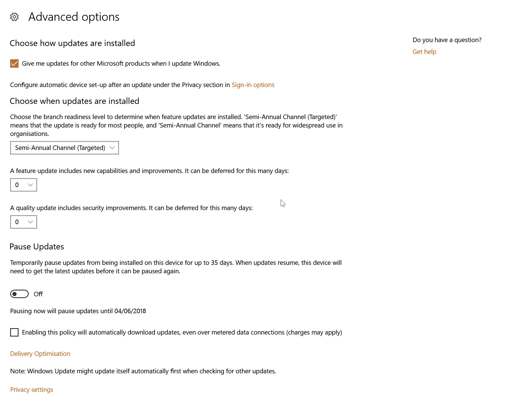
Task: Open the Delivery Optimisation link
Action: 40,354
